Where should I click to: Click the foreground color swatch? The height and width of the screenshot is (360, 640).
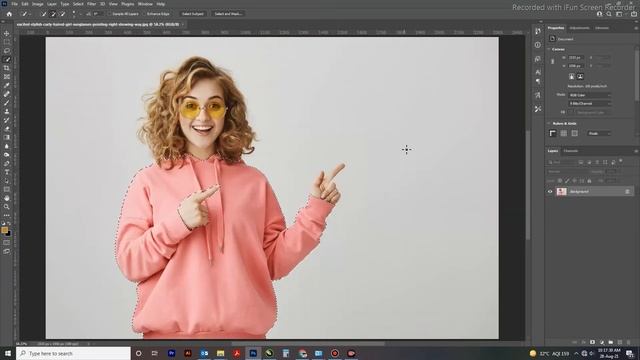pyautogui.click(x=4, y=230)
